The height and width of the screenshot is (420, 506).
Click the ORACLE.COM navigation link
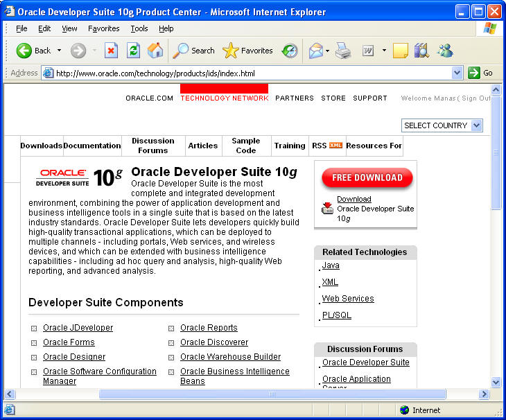click(x=149, y=98)
